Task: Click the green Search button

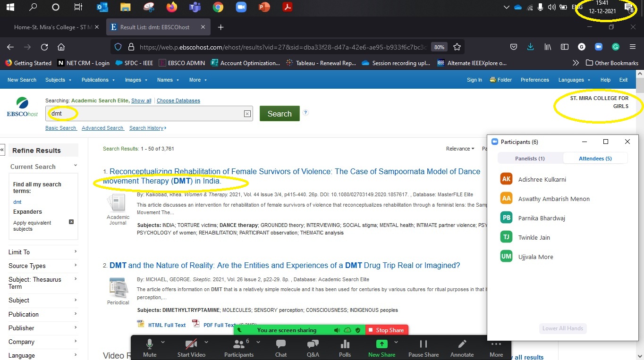Action: [x=280, y=114]
